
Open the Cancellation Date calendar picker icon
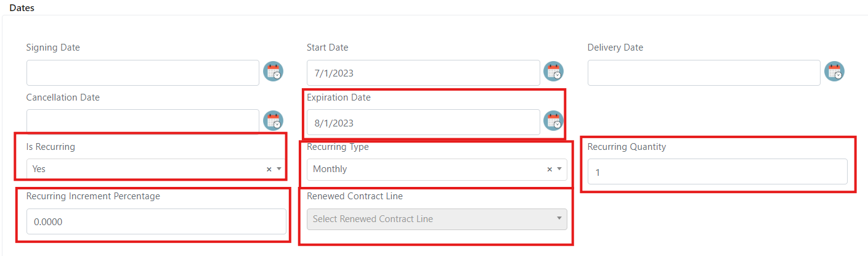coord(273,121)
